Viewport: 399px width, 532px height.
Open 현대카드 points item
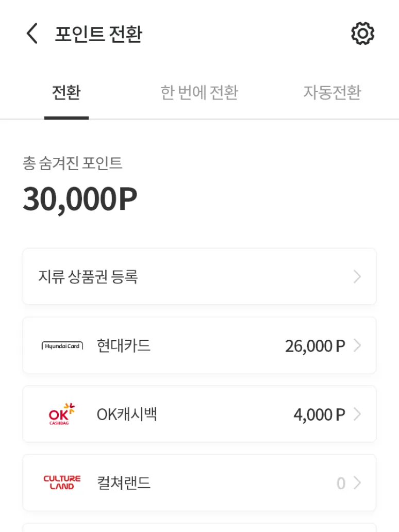[199, 345]
